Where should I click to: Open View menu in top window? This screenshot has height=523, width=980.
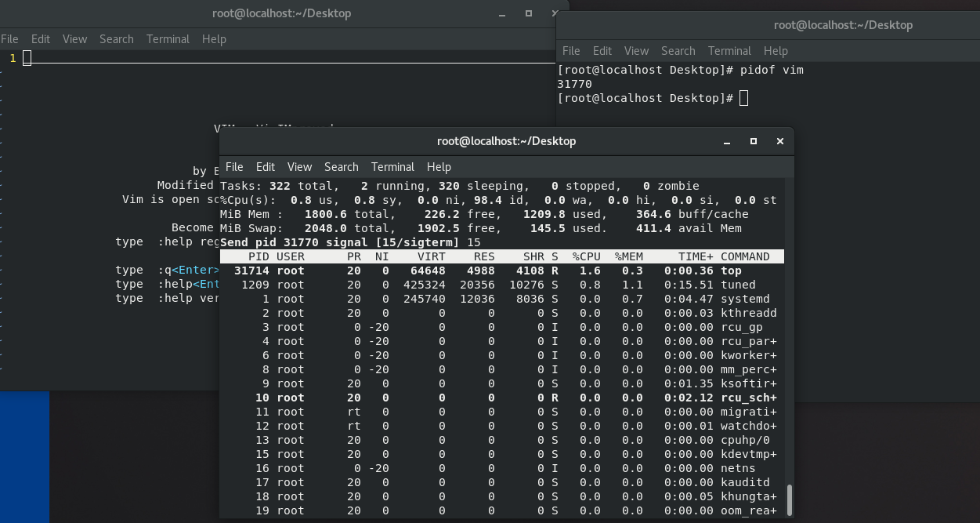tap(300, 167)
